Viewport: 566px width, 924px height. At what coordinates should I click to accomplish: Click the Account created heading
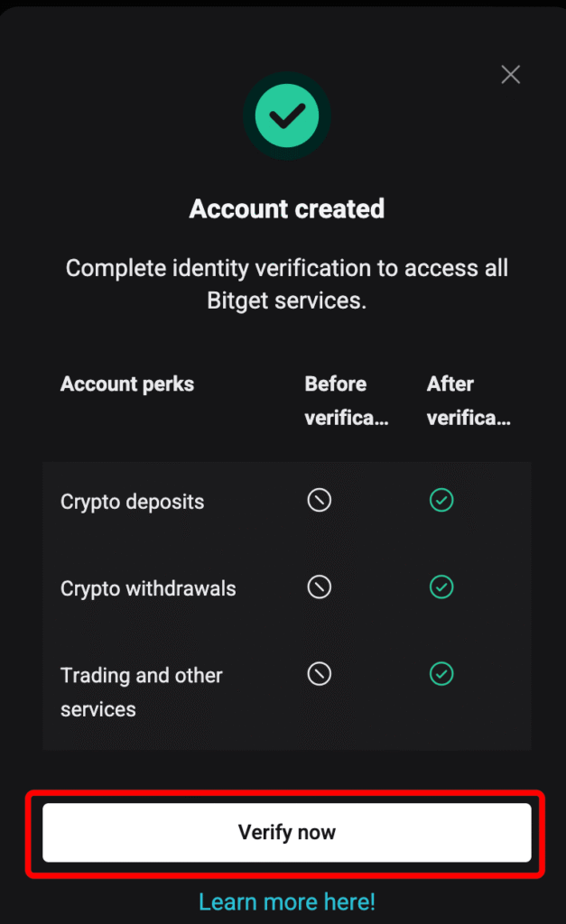[x=287, y=209]
